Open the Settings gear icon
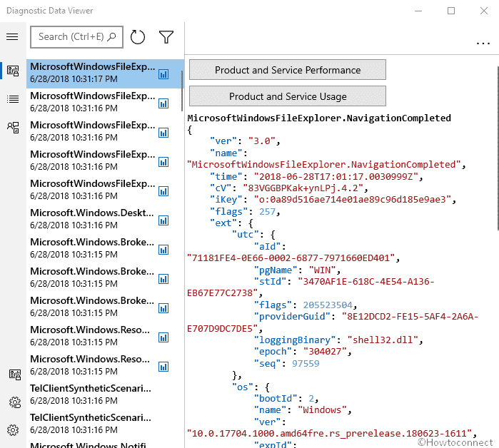499x448 pixels. pyautogui.click(x=13, y=430)
